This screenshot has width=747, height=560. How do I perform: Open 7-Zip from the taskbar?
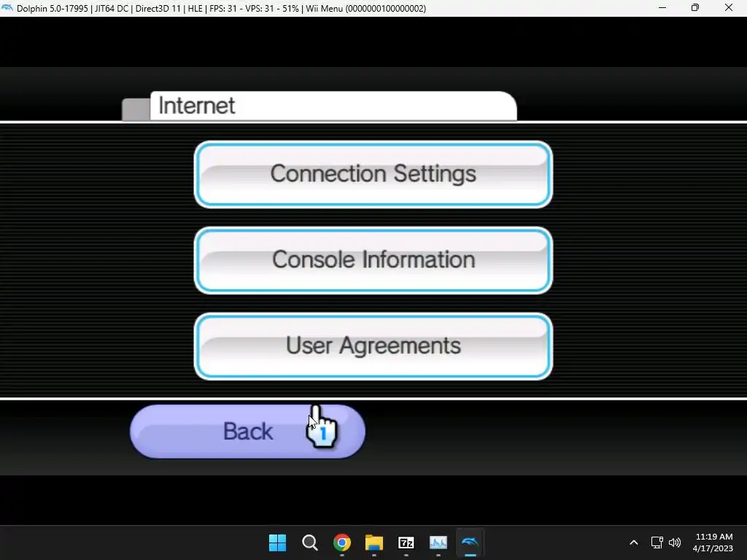[x=406, y=542]
